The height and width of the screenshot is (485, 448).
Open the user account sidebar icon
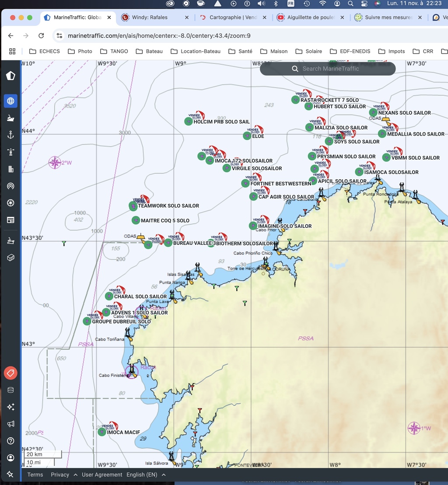(10, 458)
